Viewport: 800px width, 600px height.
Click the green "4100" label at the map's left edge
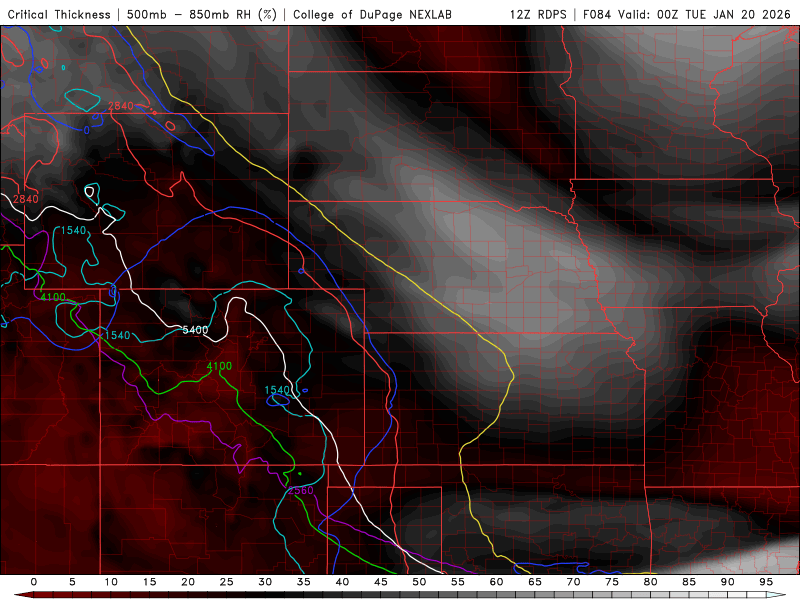click(x=53, y=297)
